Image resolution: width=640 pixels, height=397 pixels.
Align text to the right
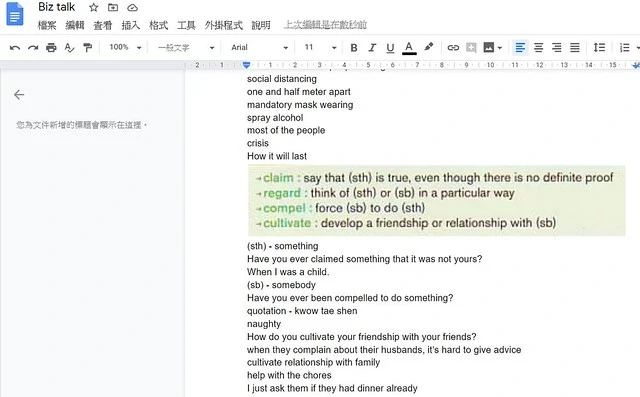[556, 48]
